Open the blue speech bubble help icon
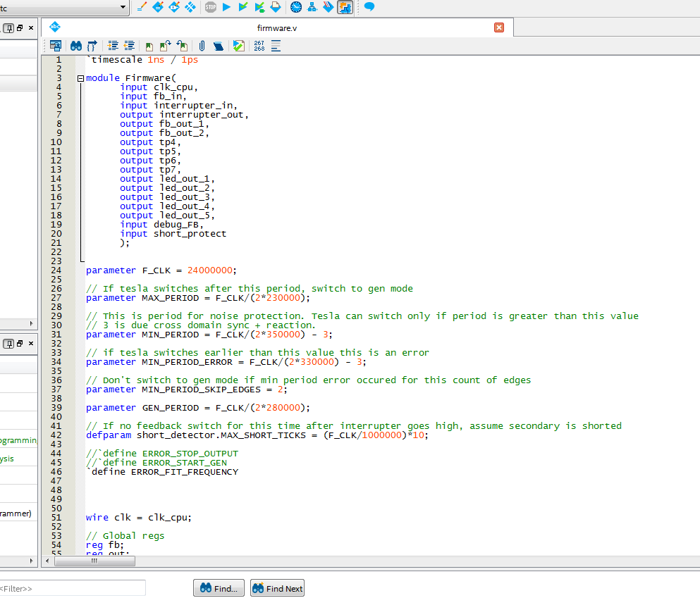Screen dimensions: 700x598 (x=369, y=7)
